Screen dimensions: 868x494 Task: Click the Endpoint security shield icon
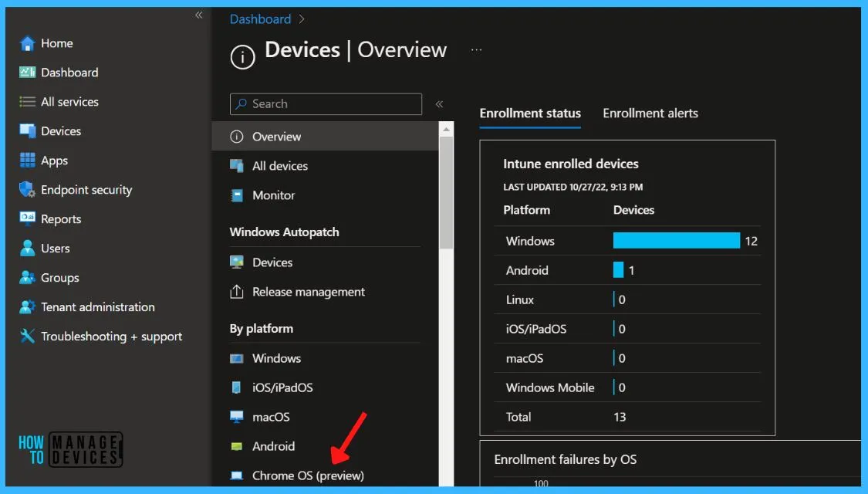[x=27, y=190]
